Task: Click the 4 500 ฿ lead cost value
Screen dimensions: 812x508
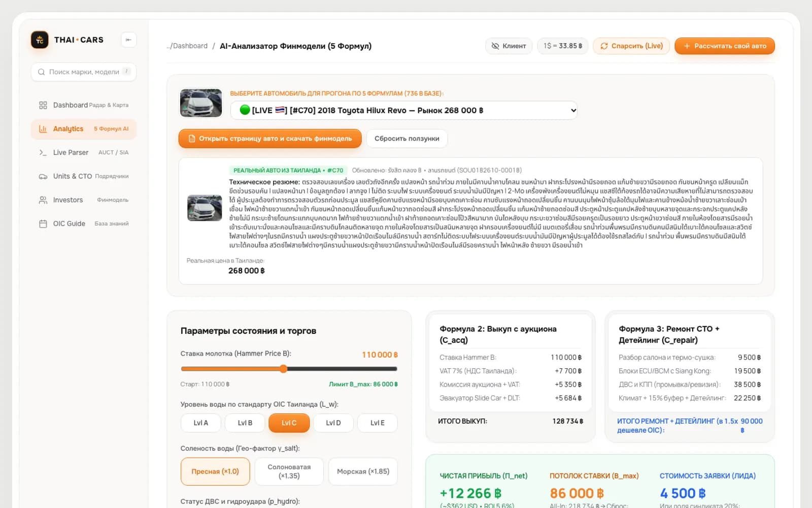Action: [683, 493]
